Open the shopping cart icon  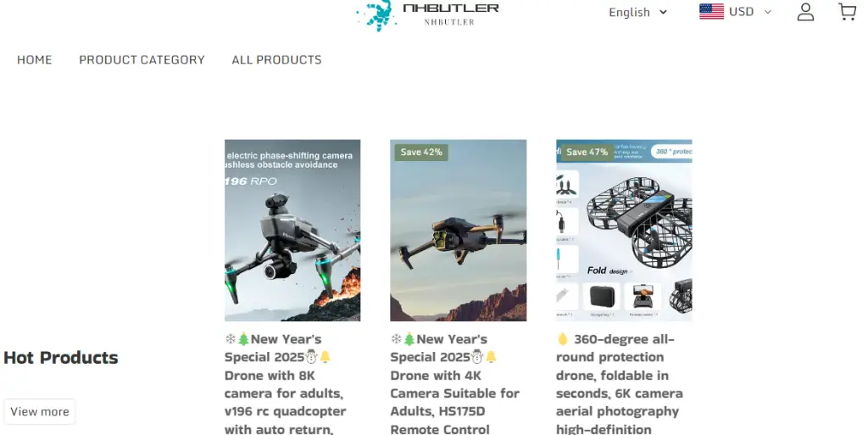[x=848, y=12]
